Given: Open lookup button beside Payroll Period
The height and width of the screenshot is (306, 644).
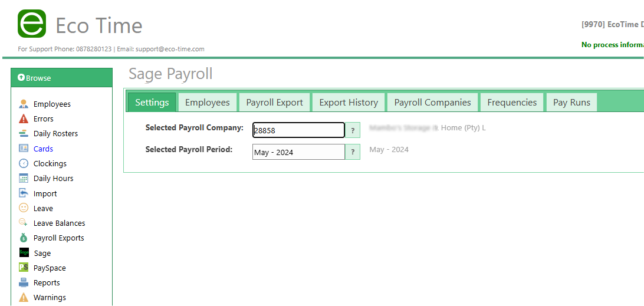Looking at the screenshot, I should point(353,152).
